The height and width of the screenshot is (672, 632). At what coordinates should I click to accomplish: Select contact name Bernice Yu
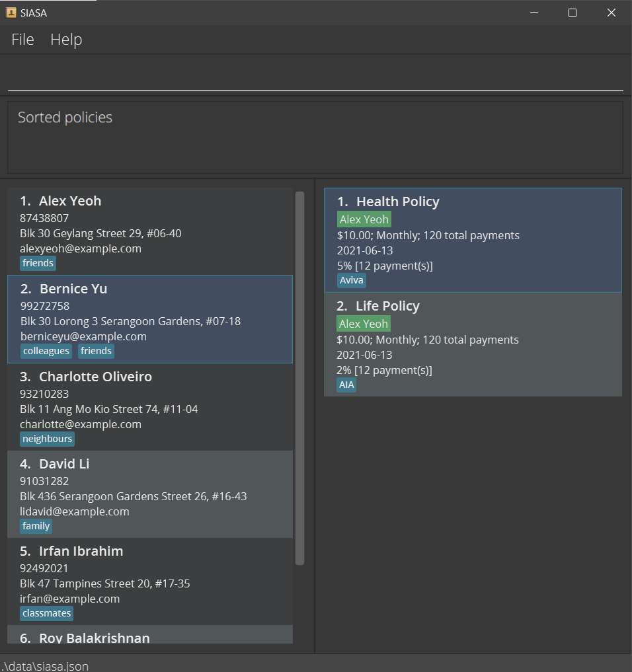coord(73,289)
